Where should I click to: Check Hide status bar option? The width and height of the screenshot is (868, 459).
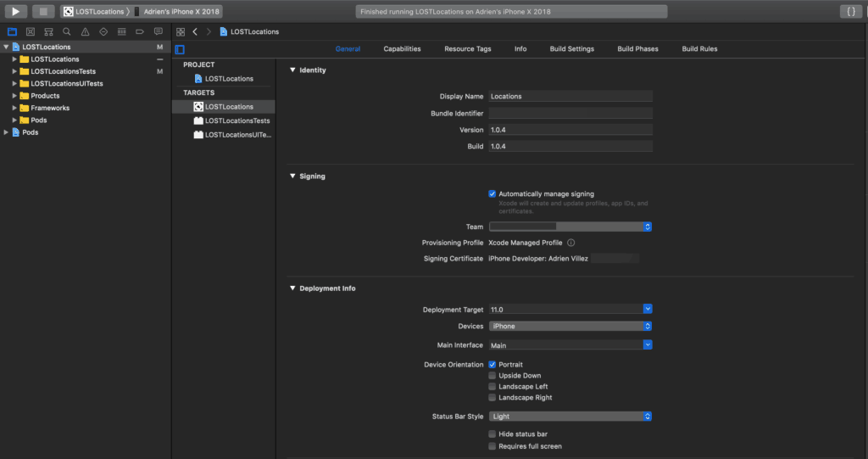tap(492, 434)
